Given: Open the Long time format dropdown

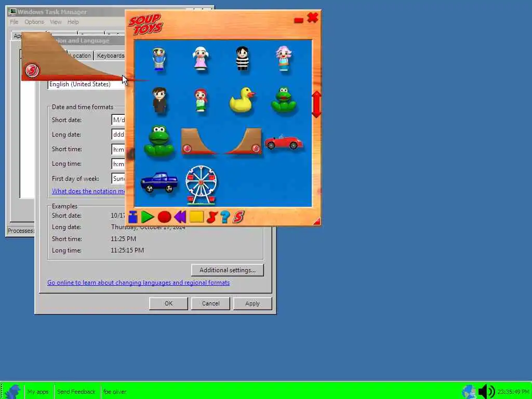Looking at the screenshot, I should click(x=118, y=164).
